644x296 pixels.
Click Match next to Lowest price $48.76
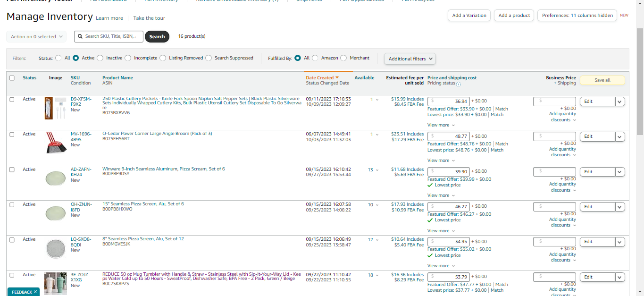click(x=497, y=150)
